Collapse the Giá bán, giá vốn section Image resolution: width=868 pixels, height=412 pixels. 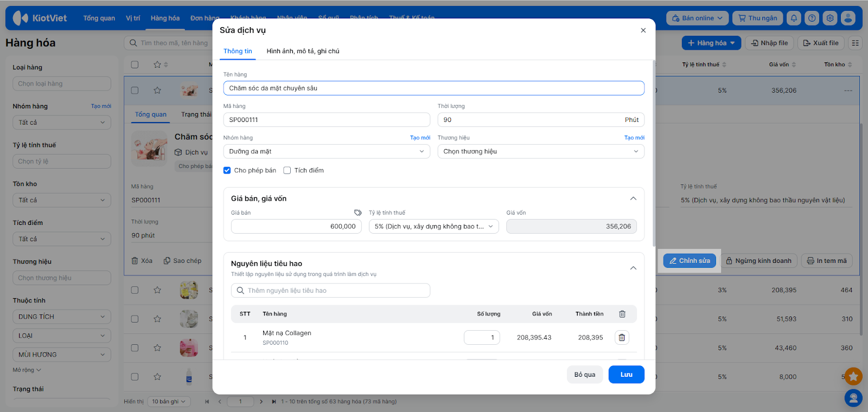pyautogui.click(x=633, y=198)
